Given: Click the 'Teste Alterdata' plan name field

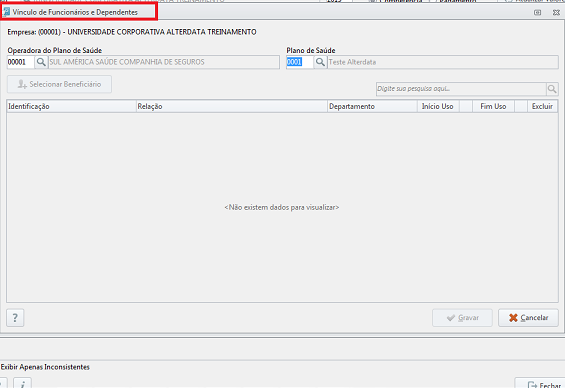Looking at the screenshot, I should pyautogui.click(x=443, y=62).
